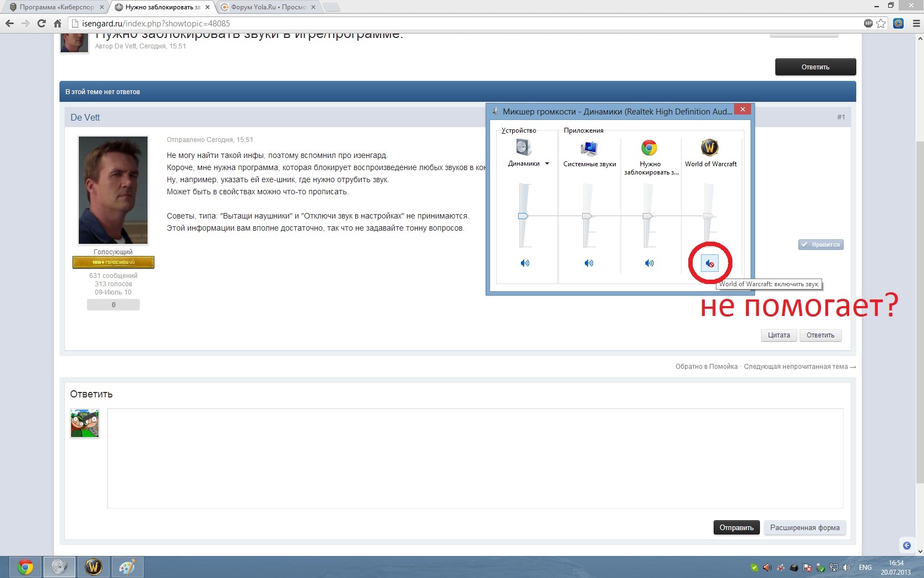Mute the Chrome application in mixer
The height and width of the screenshot is (578, 924).
pos(649,263)
